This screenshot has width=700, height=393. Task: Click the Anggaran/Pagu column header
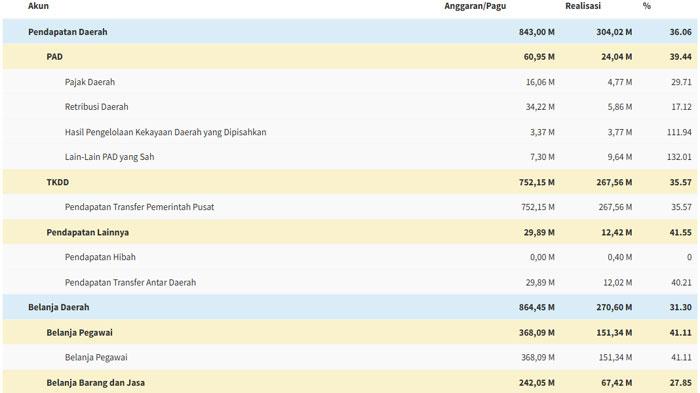pyautogui.click(x=475, y=6)
